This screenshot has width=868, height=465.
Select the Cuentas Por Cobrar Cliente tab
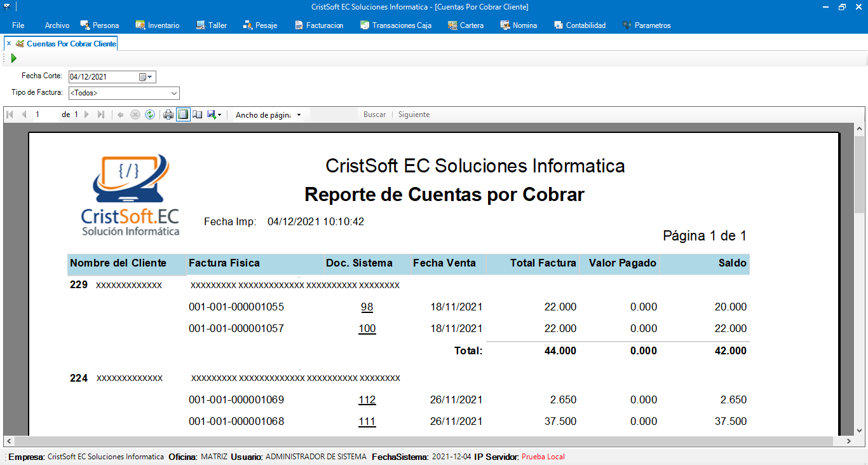pos(66,44)
